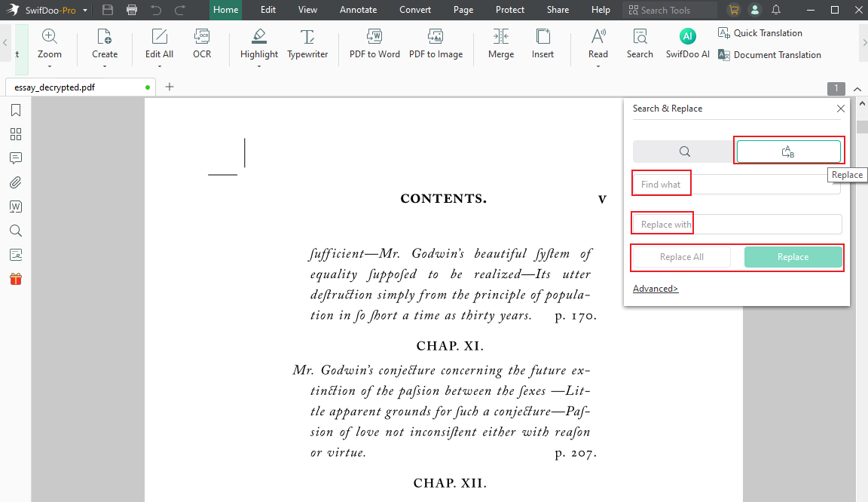Image resolution: width=868 pixels, height=502 pixels.
Task: Switch back to Search-only mode
Action: (x=684, y=151)
